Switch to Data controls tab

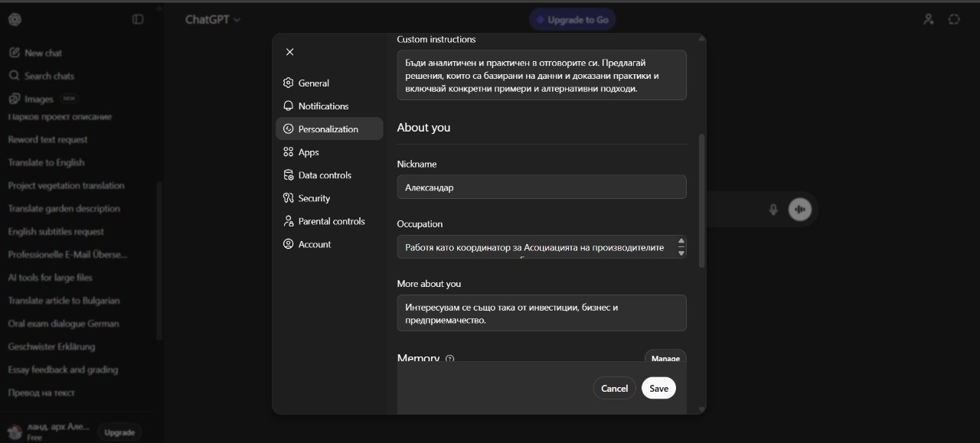click(325, 175)
